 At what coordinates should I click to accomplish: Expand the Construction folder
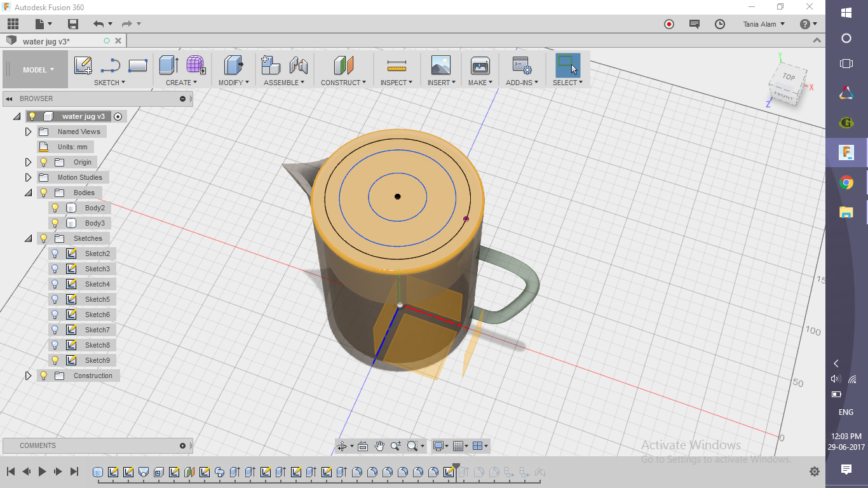28,376
